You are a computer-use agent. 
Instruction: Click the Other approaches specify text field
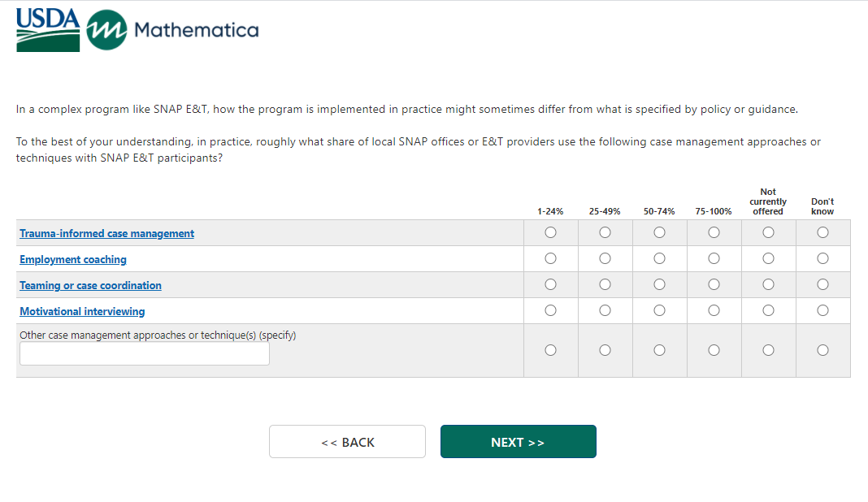pos(145,353)
